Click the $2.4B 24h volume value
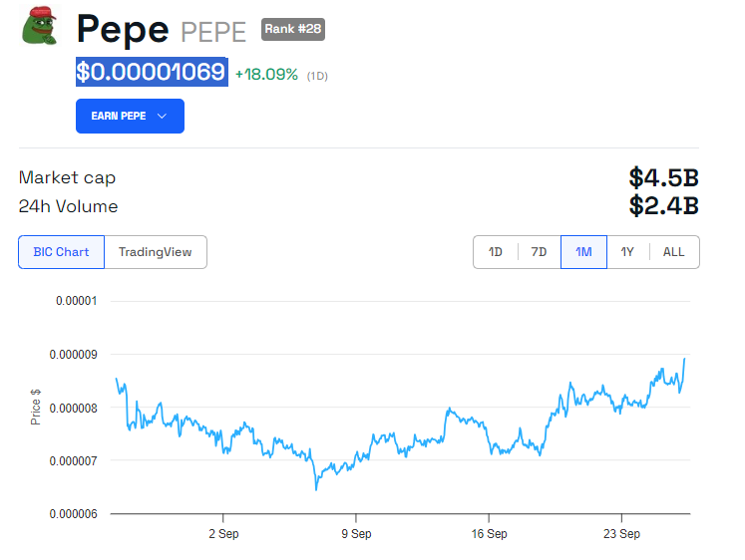The image size is (745, 560). click(x=663, y=206)
